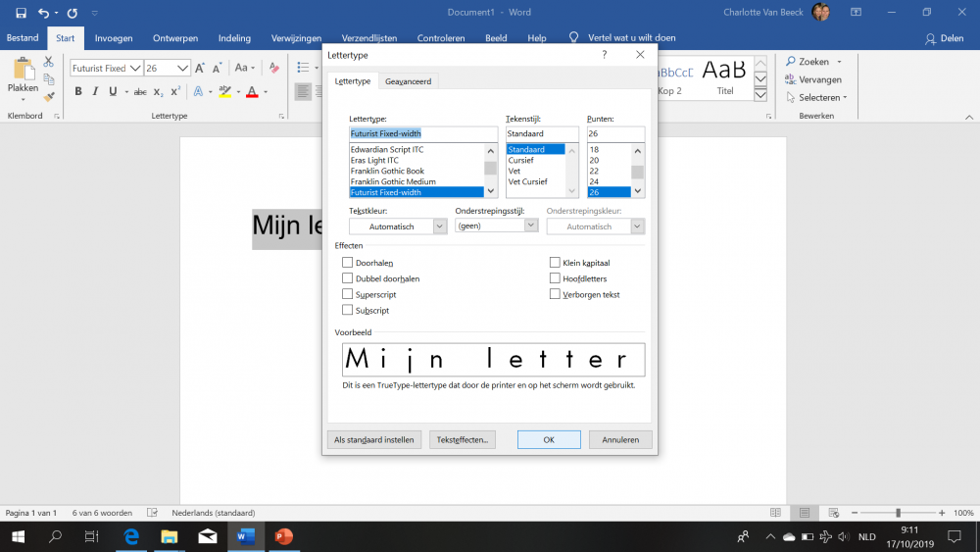Check the Klein kapitaal option
The height and width of the screenshot is (552, 980).
pos(555,263)
